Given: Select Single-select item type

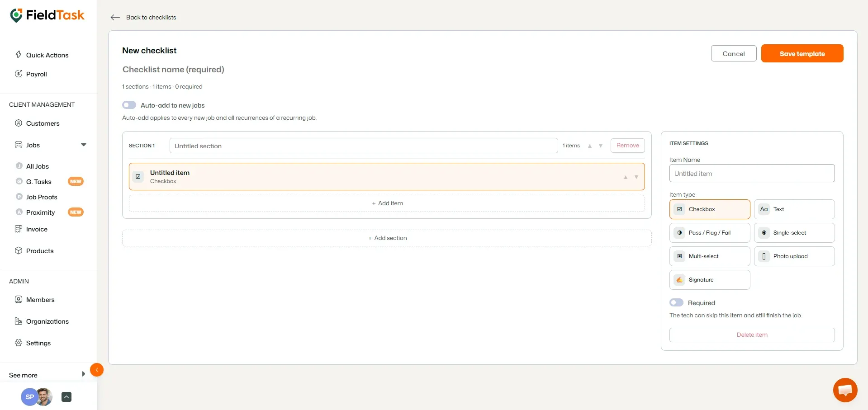Looking at the screenshot, I should tap(794, 233).
